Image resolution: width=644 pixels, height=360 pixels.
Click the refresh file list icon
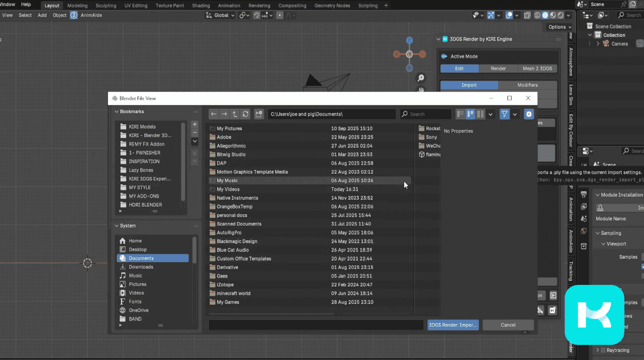click(x=245, y=114)
